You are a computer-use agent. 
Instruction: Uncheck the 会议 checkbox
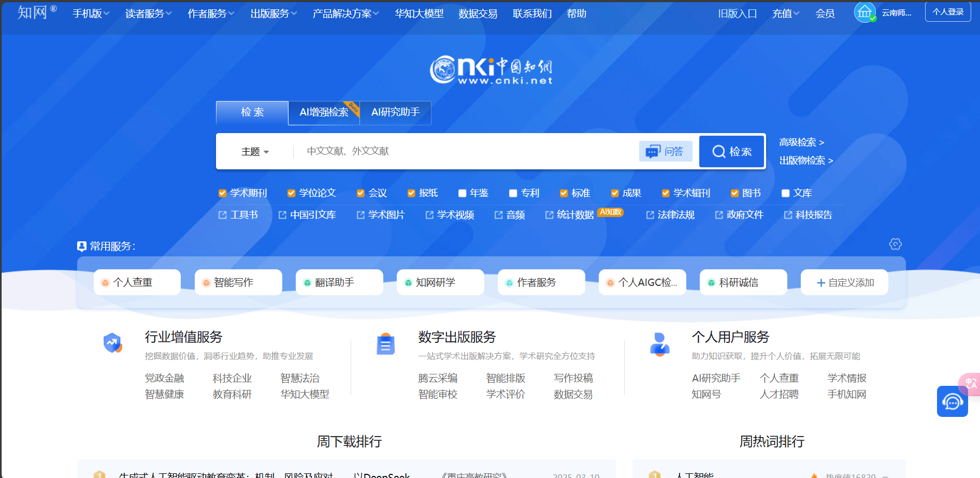coord(361,193)
